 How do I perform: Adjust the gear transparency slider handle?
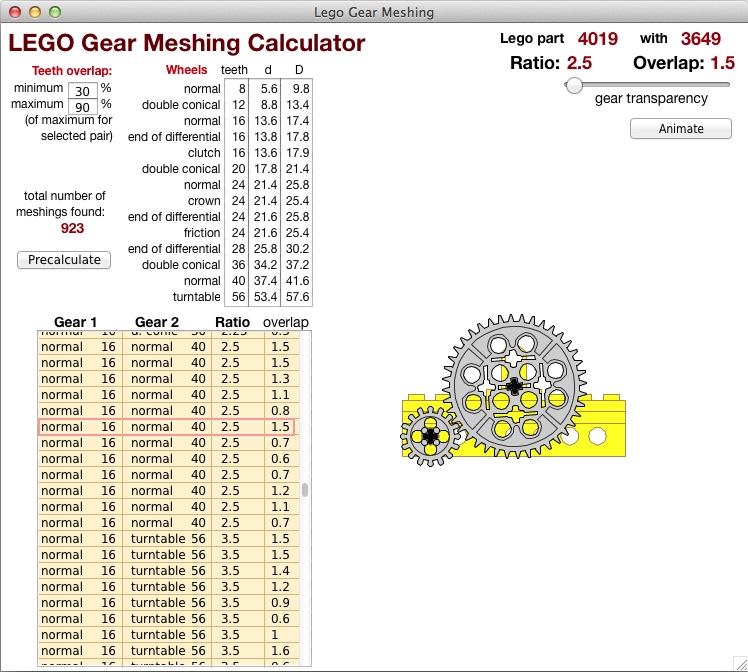[x=574, y=86]
